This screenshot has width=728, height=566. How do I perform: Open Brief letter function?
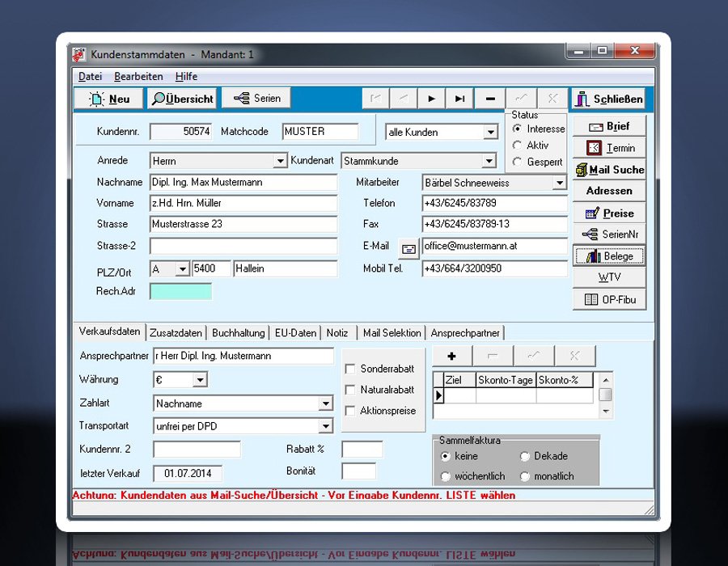[609, 127]
